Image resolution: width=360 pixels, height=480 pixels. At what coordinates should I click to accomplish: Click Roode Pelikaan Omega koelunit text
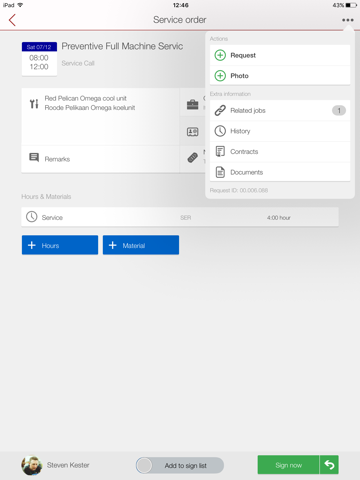click(90, 108)
